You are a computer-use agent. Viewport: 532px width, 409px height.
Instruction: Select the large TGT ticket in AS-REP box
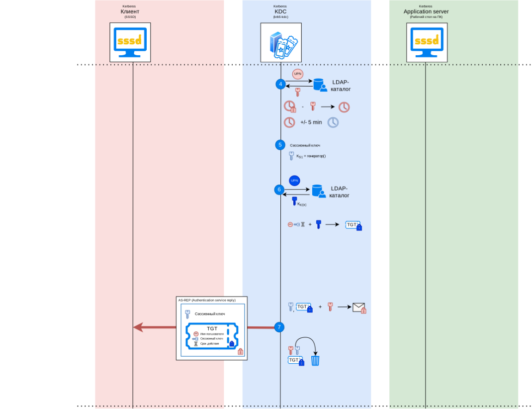(x=211, y=337)
